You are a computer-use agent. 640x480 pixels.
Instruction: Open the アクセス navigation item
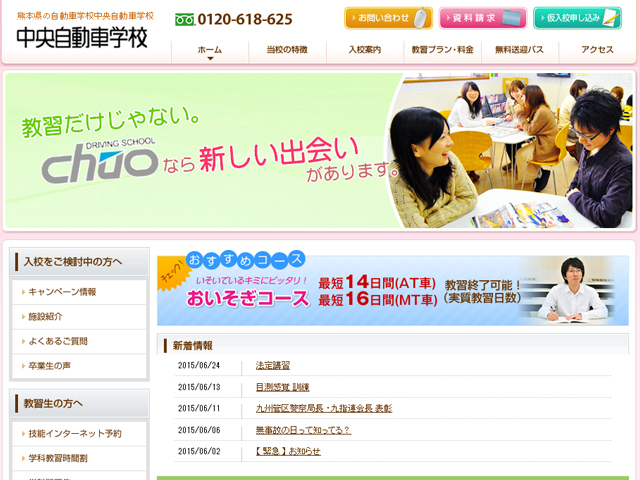[597, 50]
